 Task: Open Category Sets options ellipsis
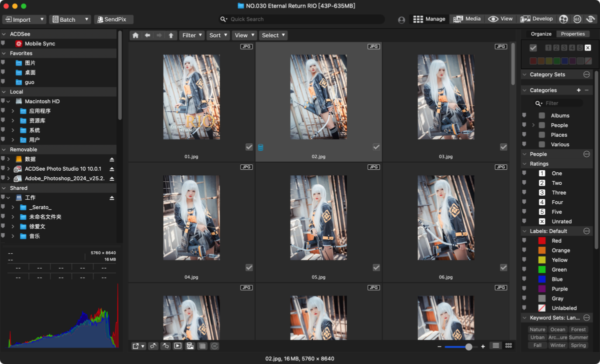coord(586,74)
